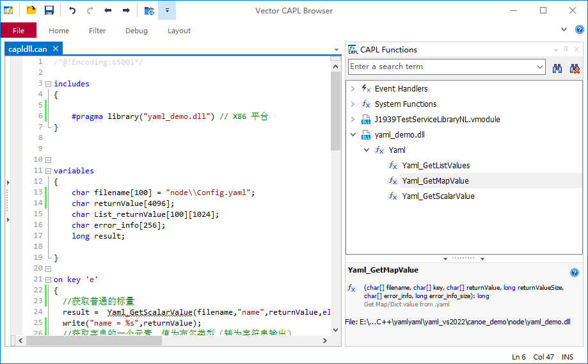Click the lower left-margin panel arrow

(x=8, y=219)
